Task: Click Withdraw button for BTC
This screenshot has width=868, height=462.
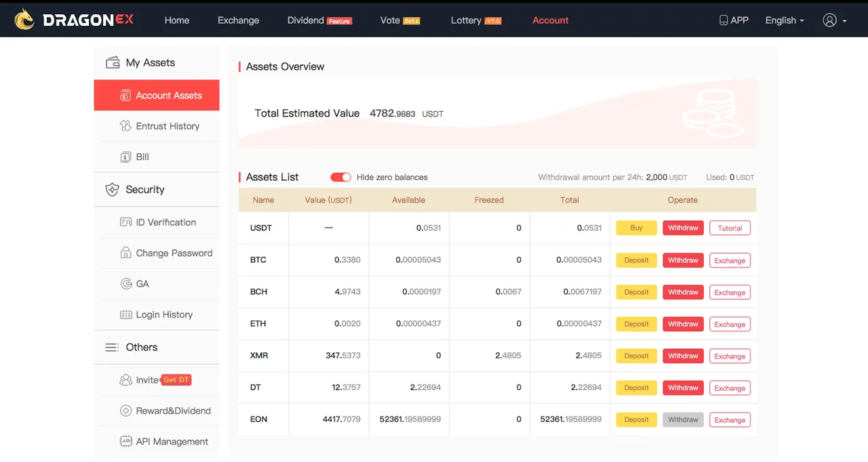Action: click(683, 260)
